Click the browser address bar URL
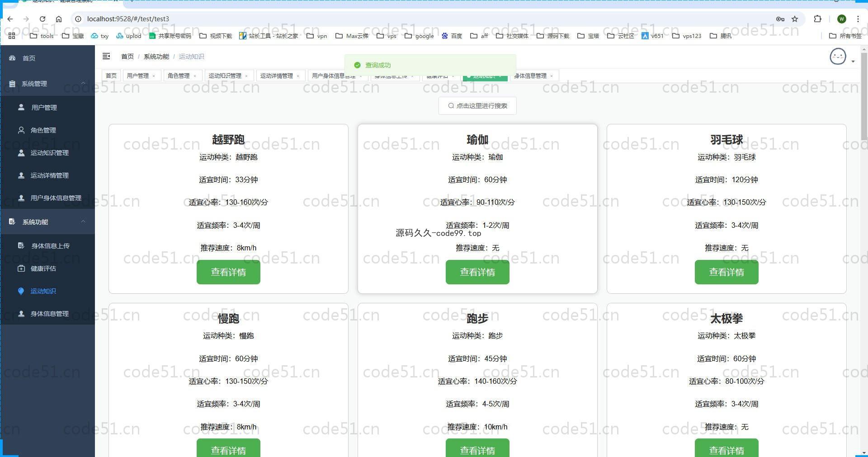The width and height of the screenshot is (868, 457). (128, 19)
